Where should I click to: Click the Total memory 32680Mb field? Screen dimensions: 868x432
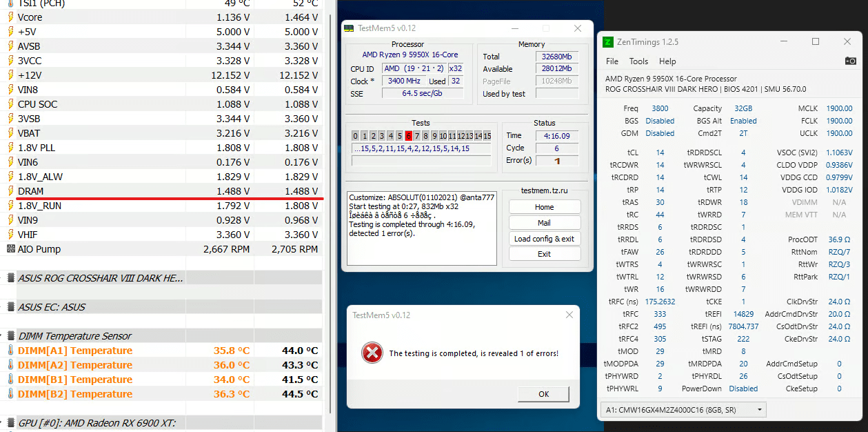click(557, 57)
